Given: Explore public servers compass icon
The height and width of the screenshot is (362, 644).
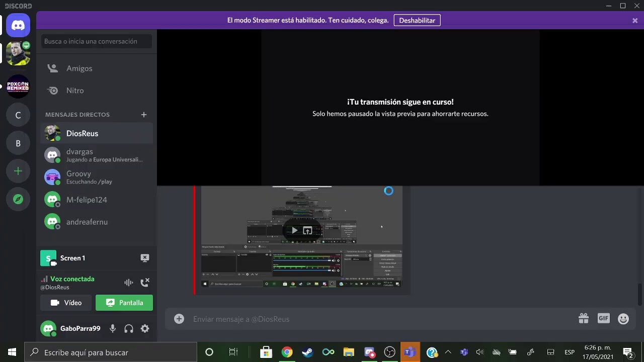Looking at the screenshot, I should click(18, 200).
